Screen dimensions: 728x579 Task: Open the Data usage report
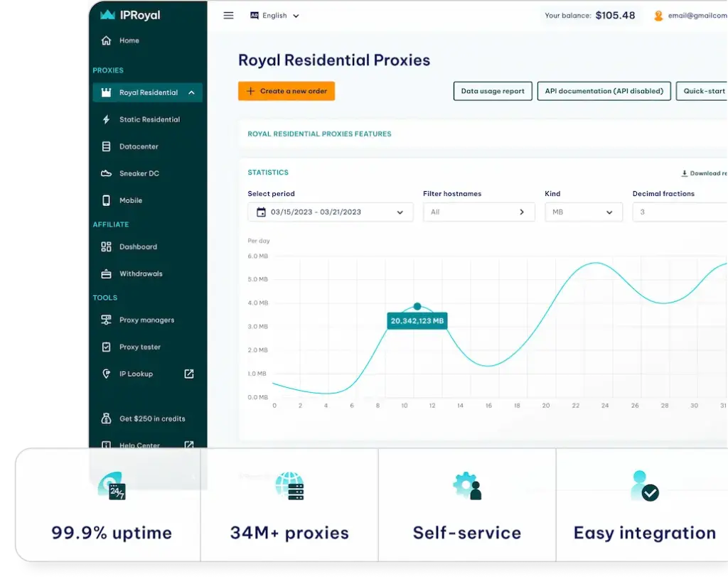pos(493,91)
